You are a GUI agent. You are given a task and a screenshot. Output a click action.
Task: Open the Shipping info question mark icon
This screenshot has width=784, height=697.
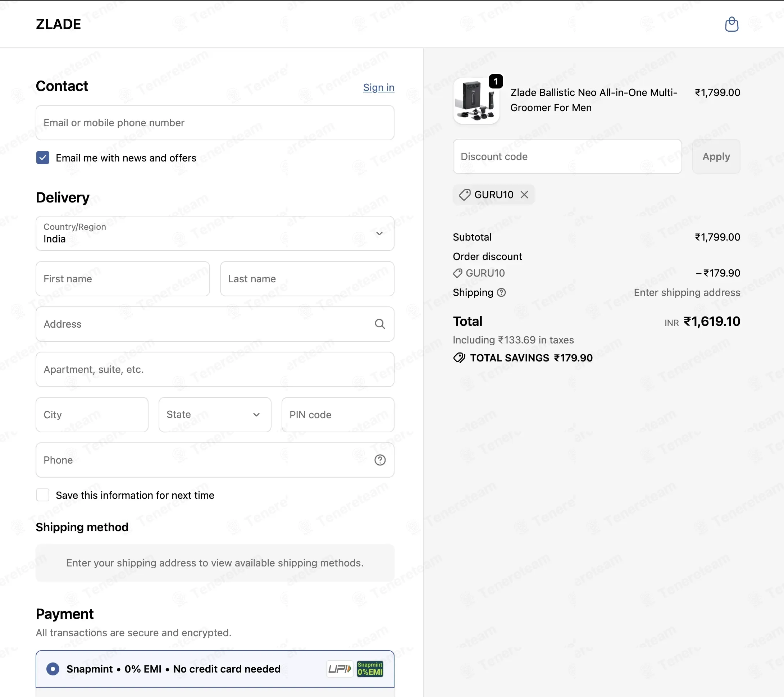pos(501,292)
